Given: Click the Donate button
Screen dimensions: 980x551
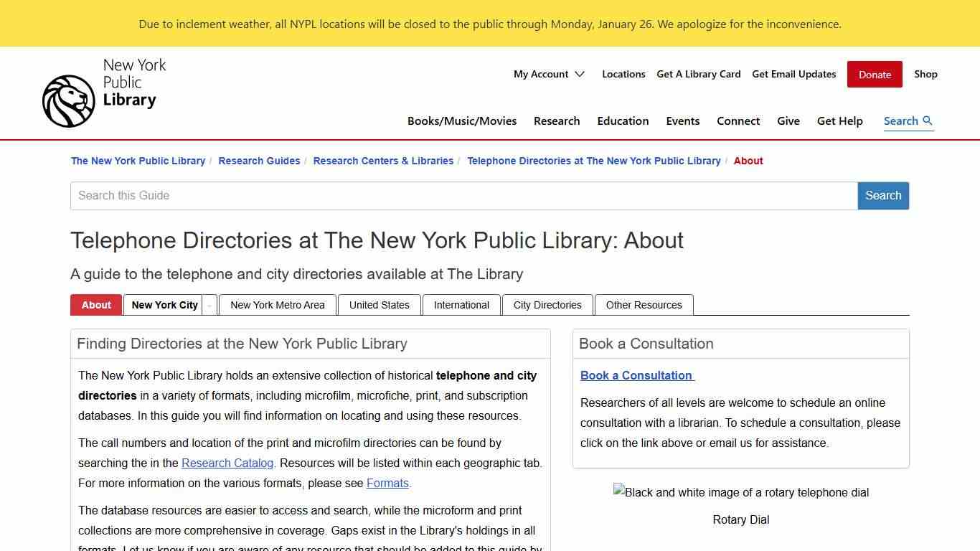Looking at the screenshot, I should tap(874, 74).
